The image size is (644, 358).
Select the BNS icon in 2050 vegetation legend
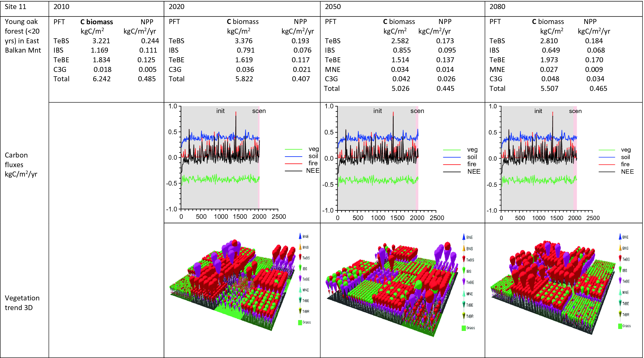464,248
